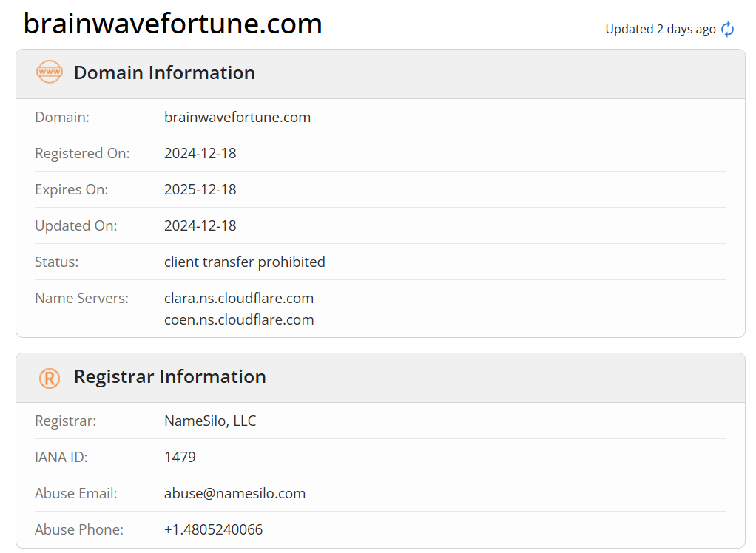This screenshot has height=553, width=756.
Task: Click the Abuse Email label
Action: (x=75, y=493)
